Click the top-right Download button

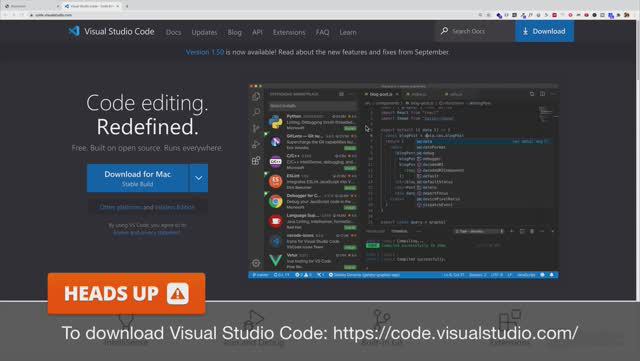(544, 31)
